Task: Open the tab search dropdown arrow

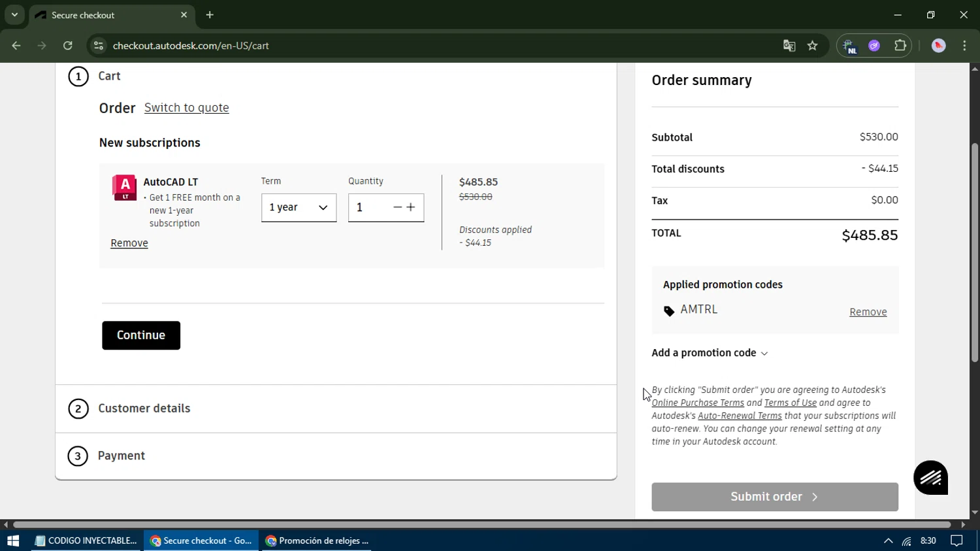Action: (14, 15)
